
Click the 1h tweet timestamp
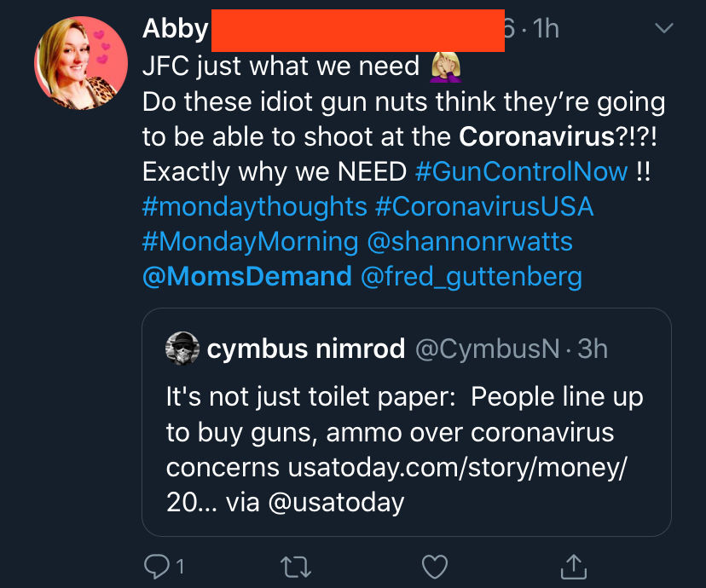(x=547, y=29)
